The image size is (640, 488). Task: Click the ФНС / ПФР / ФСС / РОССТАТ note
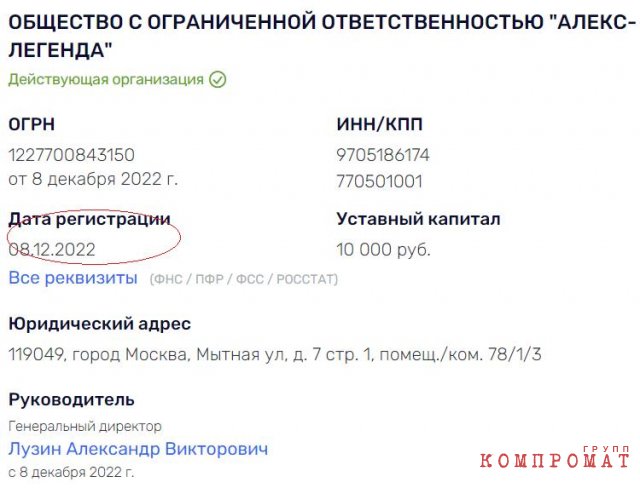[244, 279]
